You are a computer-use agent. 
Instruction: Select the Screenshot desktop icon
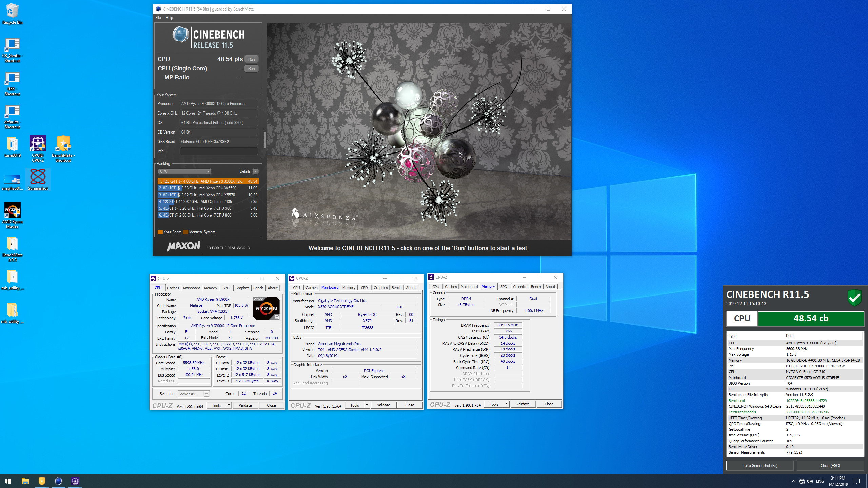(x=38, y=180)
